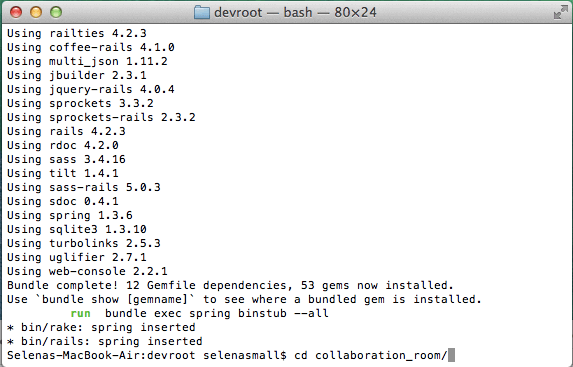The height and width of the screenshot is (367, 573).
Task: Click the 'Bundle complete!' output line
Action: [x=230, y=285]
